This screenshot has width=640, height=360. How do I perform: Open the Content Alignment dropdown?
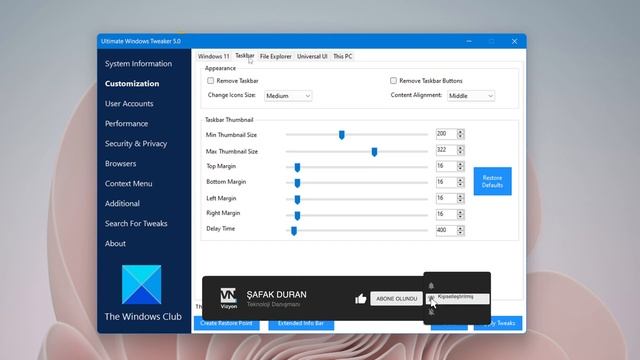coord(471,96)
